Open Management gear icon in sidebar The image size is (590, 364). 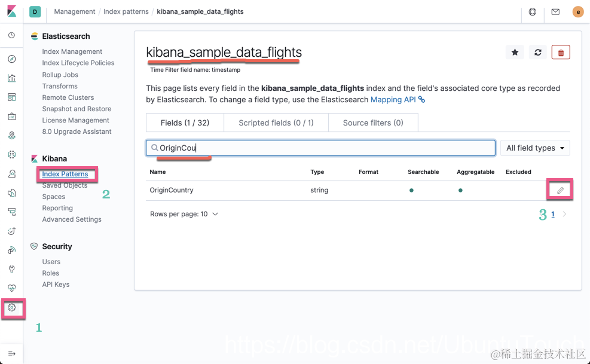[x=12, y=308]
